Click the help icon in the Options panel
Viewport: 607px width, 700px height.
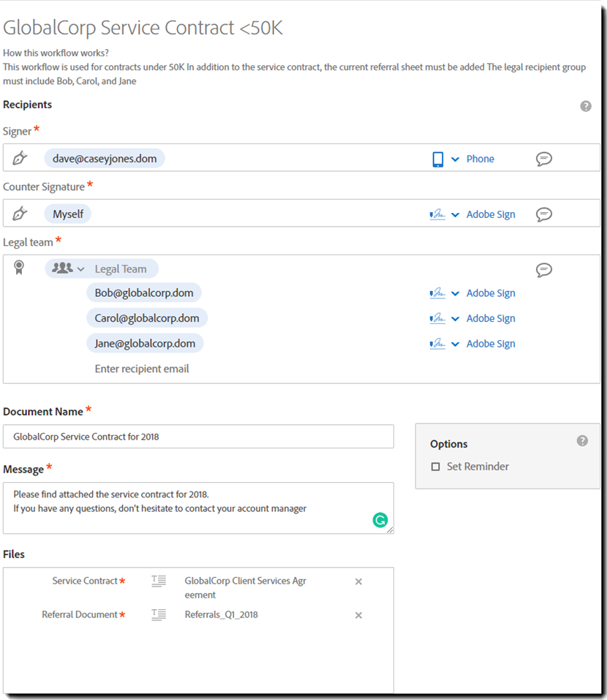(582, 440)
